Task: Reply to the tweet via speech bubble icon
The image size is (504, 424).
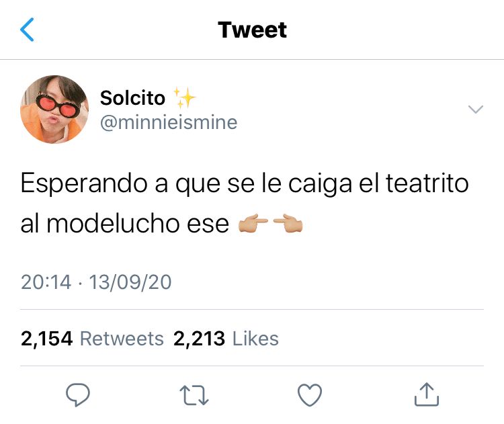Action: (78, 395)
